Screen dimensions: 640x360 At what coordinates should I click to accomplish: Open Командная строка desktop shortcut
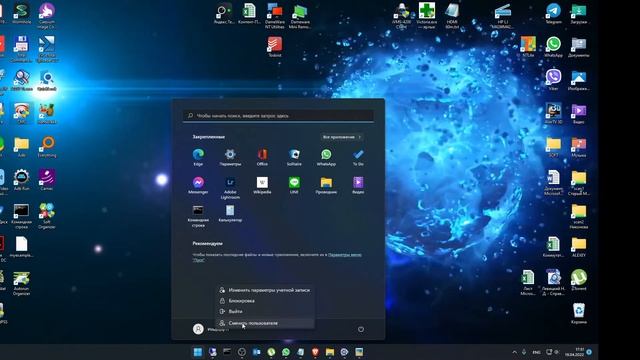[x=21, y=216]
